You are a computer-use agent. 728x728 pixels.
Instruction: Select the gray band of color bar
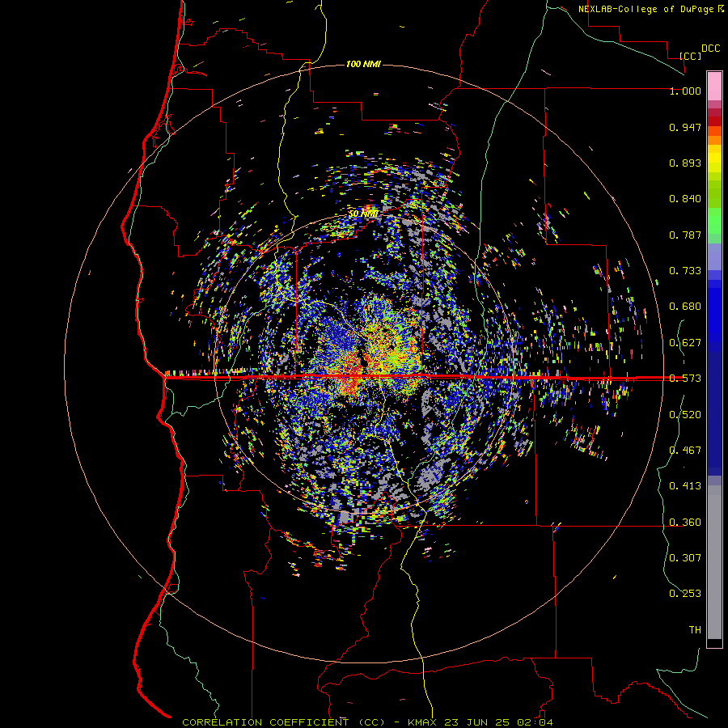(x=714, y=562)
